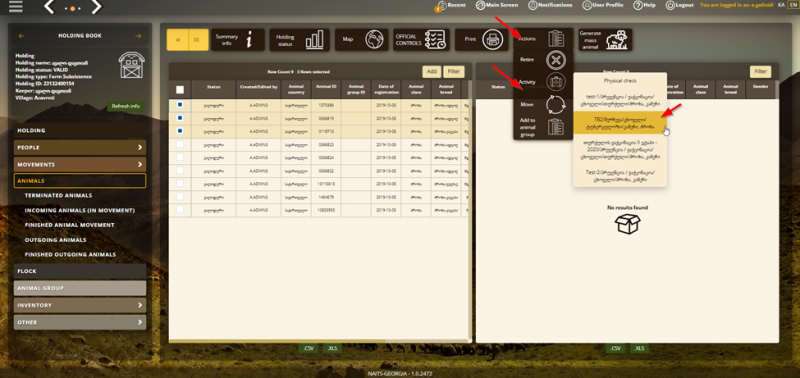Screen dimensions: 800x378
Task: Click Generate mass animal
Action: point(605,40)
